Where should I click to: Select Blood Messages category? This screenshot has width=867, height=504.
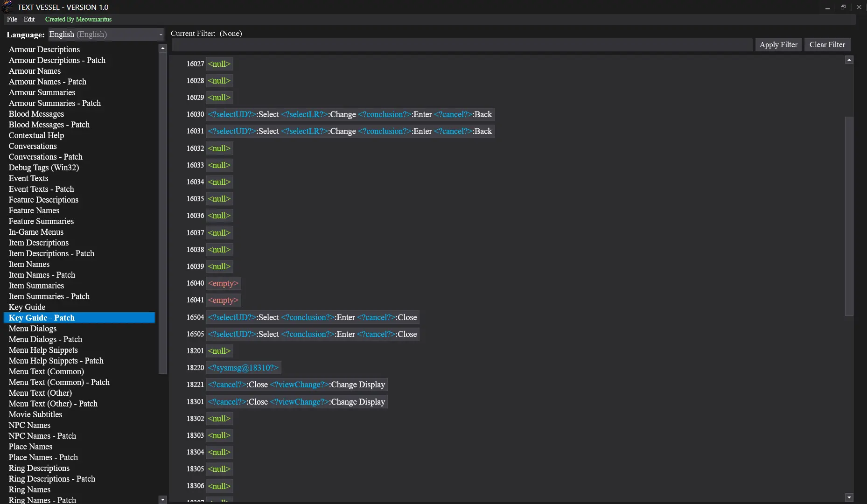[x=36, y=114]
